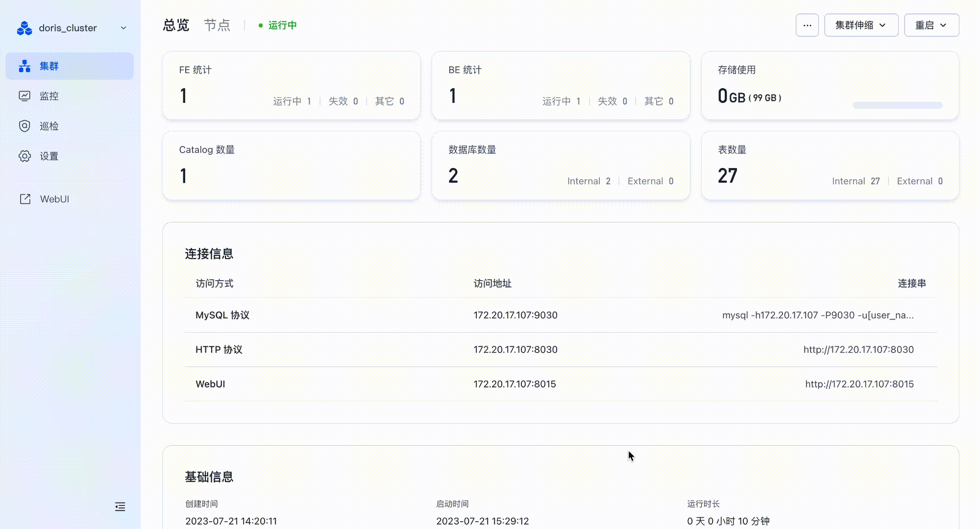The width and height of the screenshot is (980, 529).
Task: Click the storage usage progress bar
Action: click(x=897, y=105)
